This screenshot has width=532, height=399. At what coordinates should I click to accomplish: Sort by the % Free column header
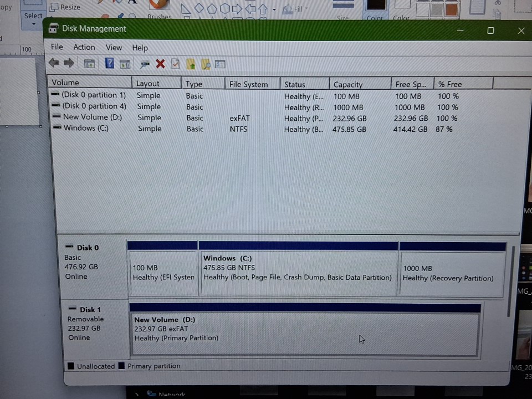[x=463, y=84]
